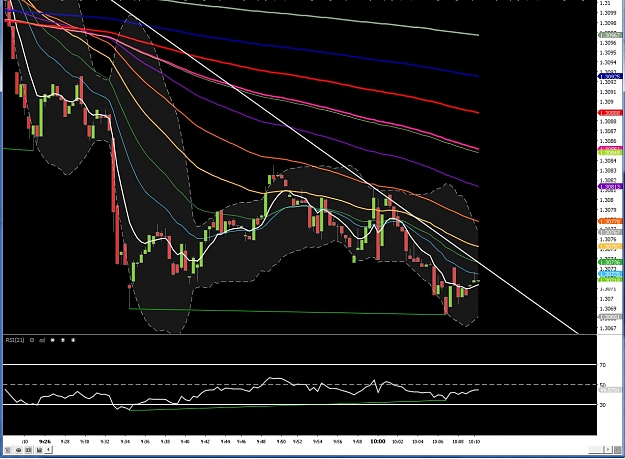Viewport: 625px width, 459px height.
Task: Click the third square icon in bottom toolbar
Action: tap(28, 450)
